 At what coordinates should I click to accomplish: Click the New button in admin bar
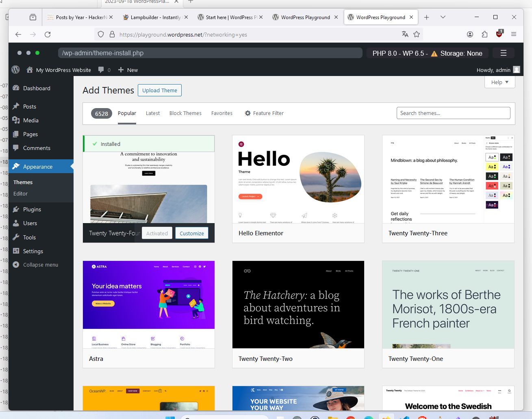click(128, 70)
